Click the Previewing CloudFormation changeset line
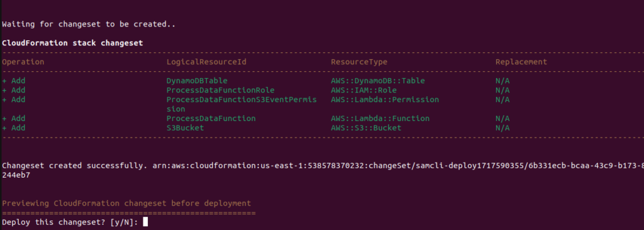The image size is (644, 230). [x=126, y=204]
